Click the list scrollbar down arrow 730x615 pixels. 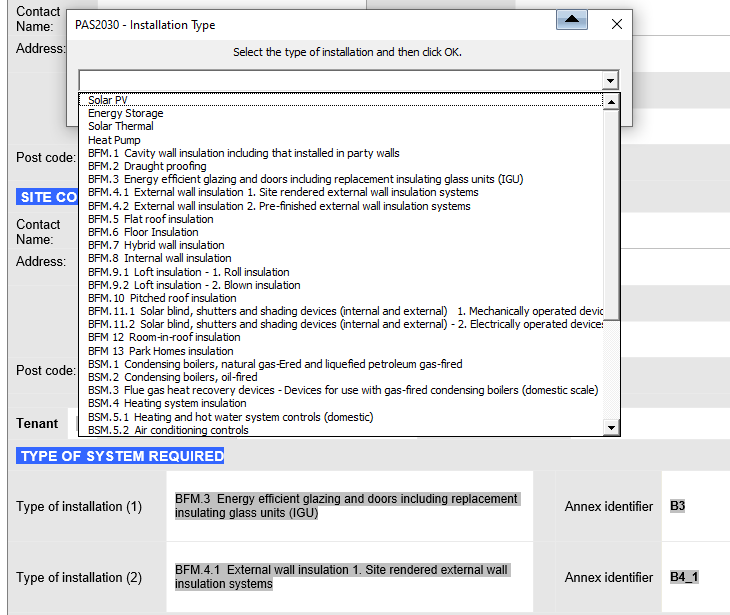click(612, 428)
